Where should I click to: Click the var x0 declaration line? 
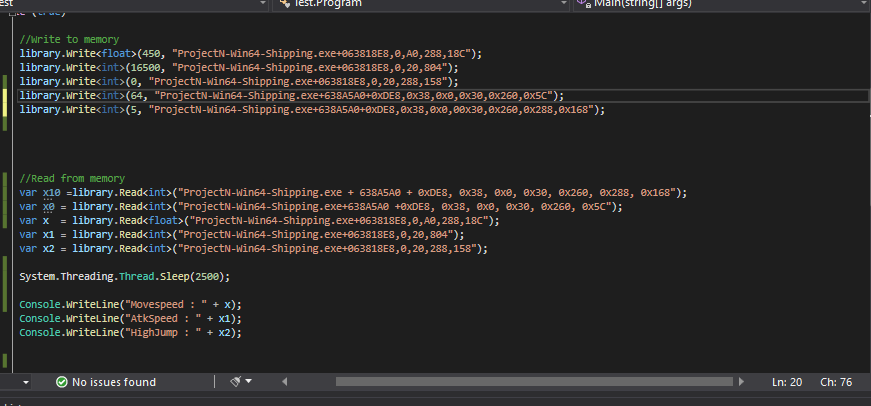click(321, 207)
